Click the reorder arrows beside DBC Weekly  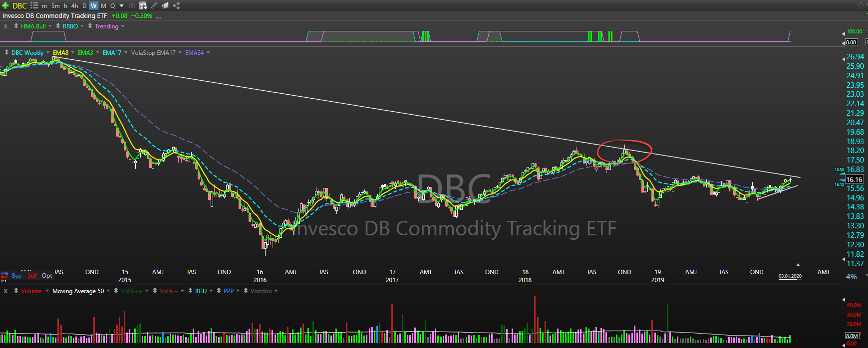click(x=6, y=52)
